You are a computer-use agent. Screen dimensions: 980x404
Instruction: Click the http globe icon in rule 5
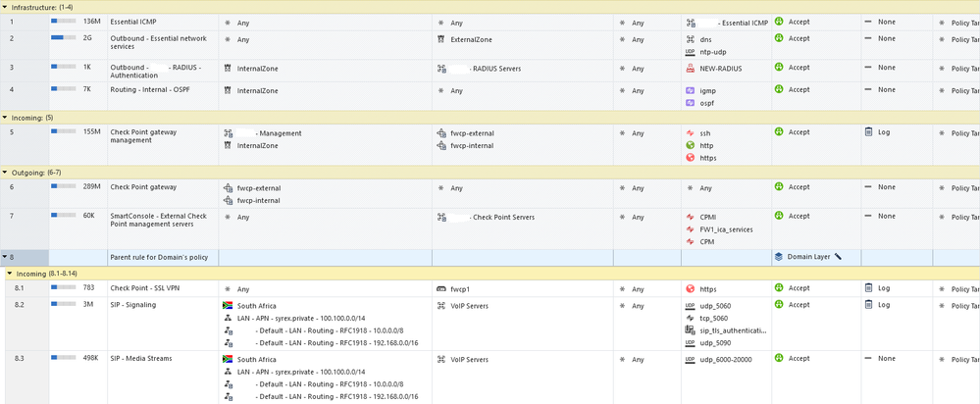point(691,146)
